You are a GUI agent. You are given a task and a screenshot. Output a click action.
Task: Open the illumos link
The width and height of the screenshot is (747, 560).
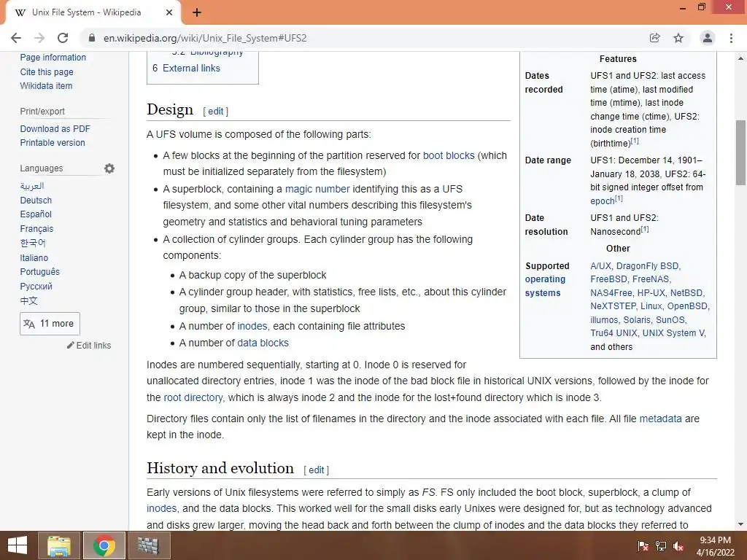604,320
